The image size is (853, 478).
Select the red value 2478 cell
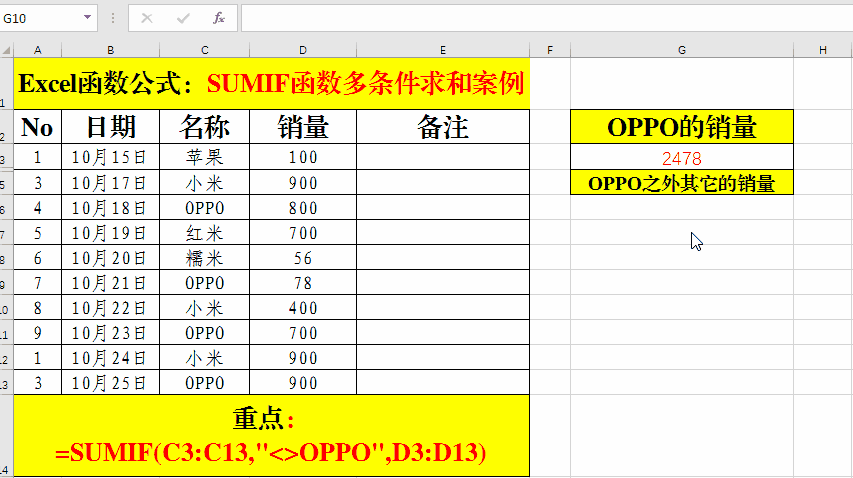[682, 158]
